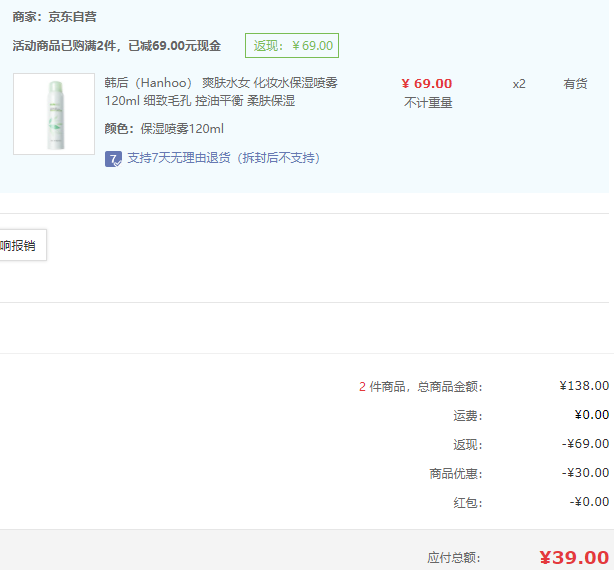614x570 pixels.
Task: Click the 返现 label in the summary
Action: click(x=468, y=445)
